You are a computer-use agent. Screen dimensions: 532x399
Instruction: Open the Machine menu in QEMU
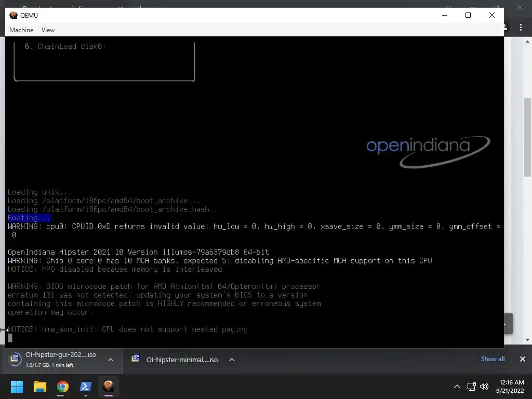[21, 30]
